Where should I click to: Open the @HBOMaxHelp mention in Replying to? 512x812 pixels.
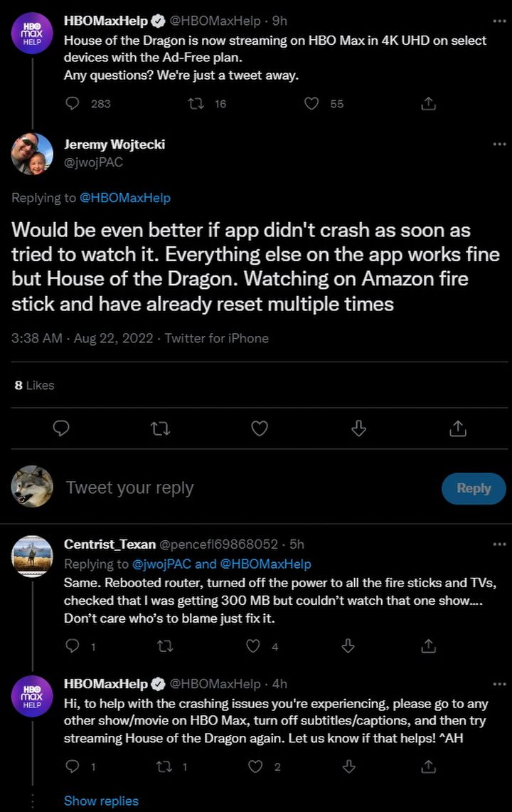click(125, 197)
